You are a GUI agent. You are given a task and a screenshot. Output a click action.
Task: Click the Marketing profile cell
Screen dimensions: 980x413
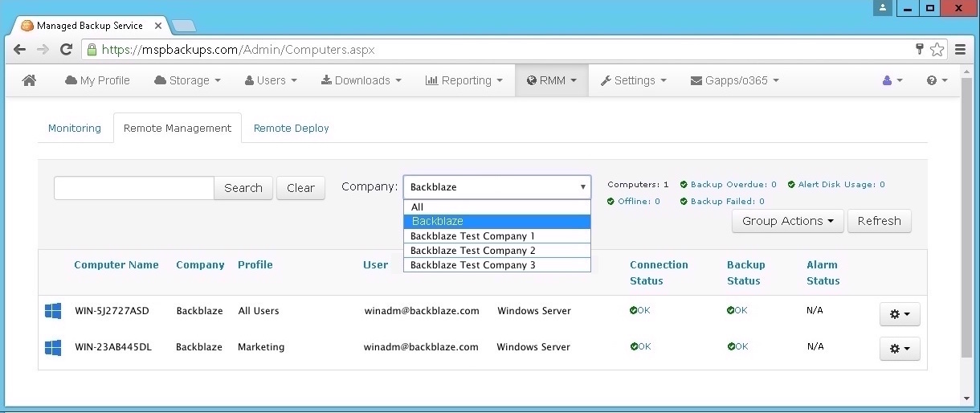pyautogui.click(x=261, y=347)
